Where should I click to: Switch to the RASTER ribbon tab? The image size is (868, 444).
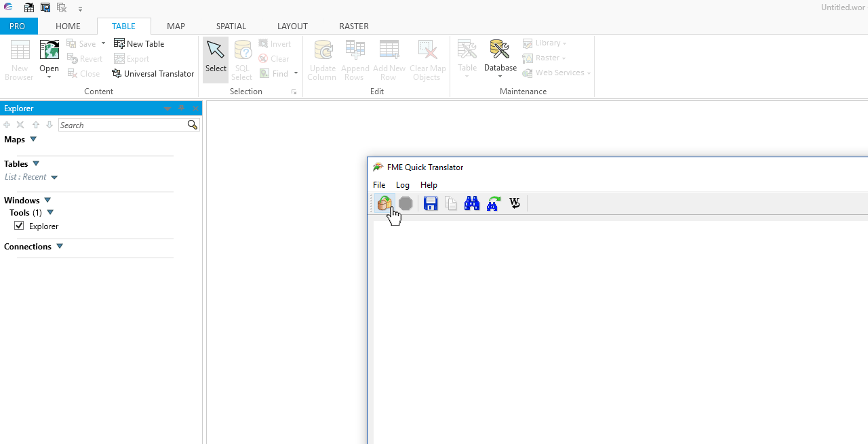click(354, 26)
